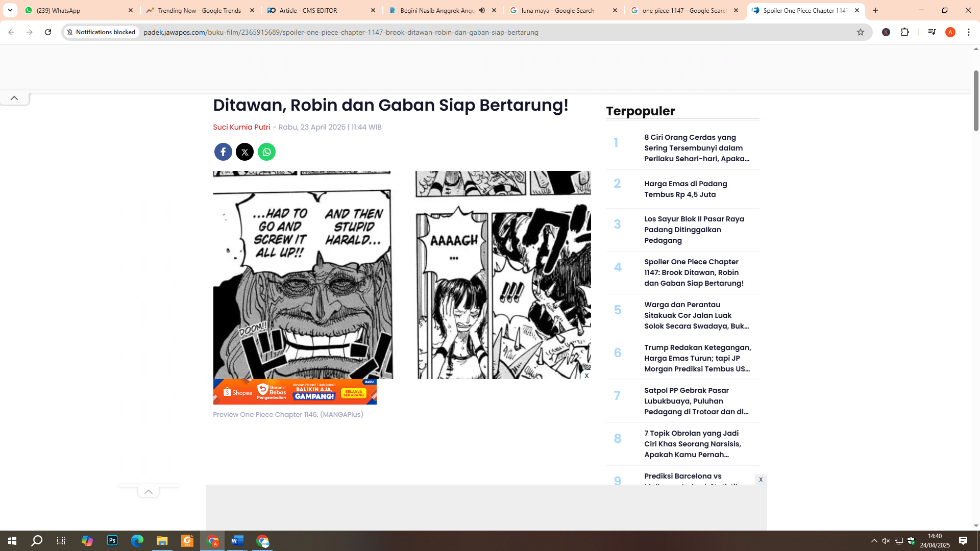Open the orange PDF app in taskbar

click(187, 541)
